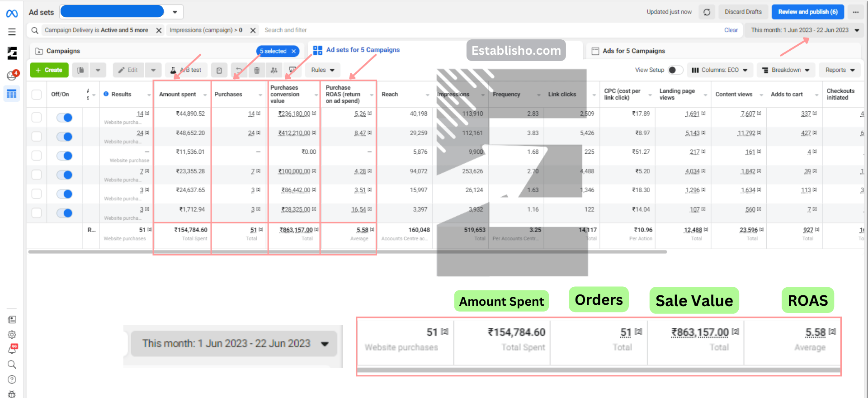
Task: Click the refresh icon next to Updated just now
Action: click(x=707, y=12)
